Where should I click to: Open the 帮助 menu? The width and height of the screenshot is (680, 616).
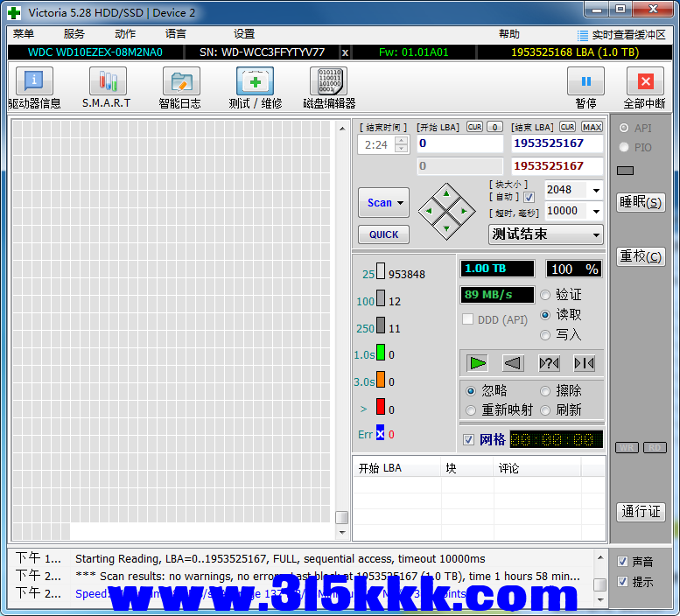pos(509,34)
